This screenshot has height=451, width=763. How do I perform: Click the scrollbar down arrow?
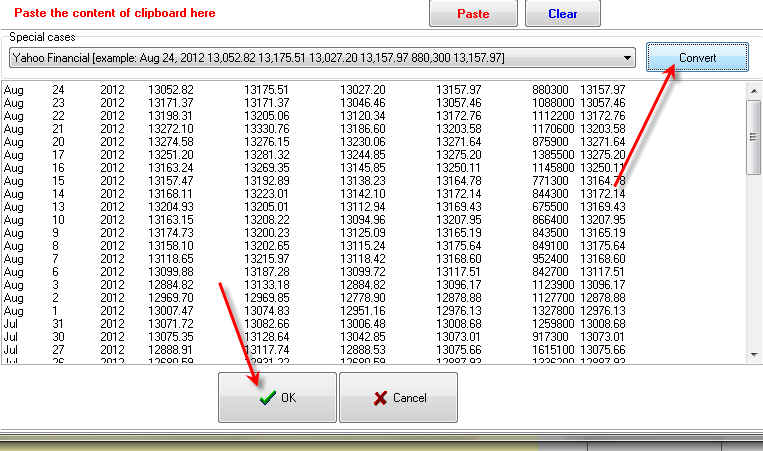[754, 353]
